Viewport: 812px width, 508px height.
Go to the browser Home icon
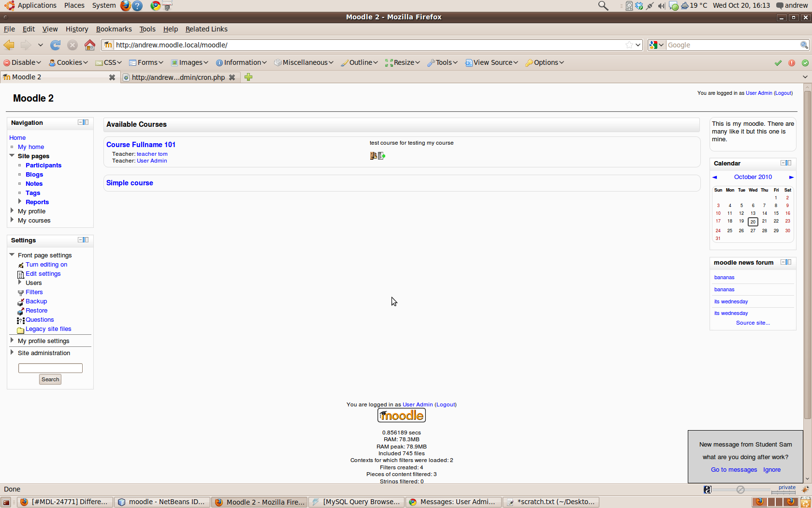point(90,45)
